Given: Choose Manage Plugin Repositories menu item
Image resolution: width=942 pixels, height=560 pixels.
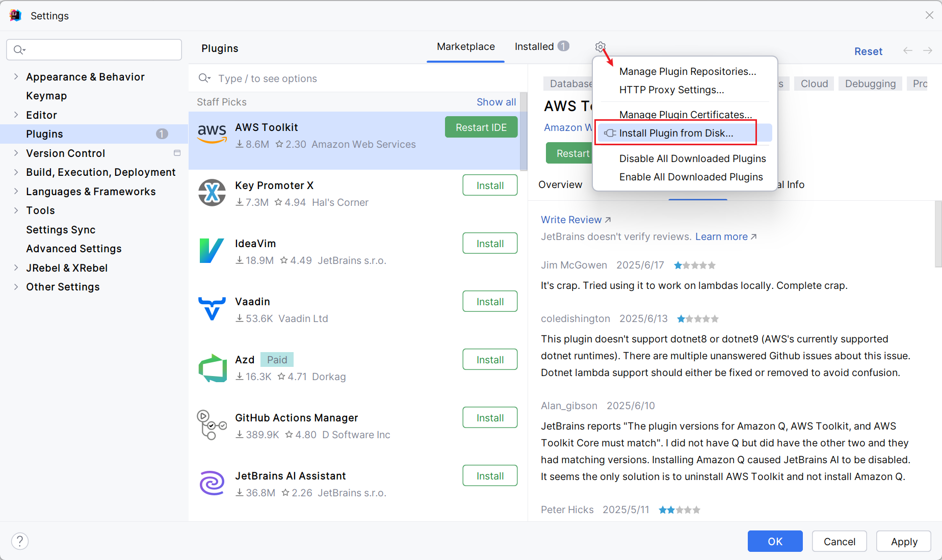Looking at the screenshot, I should [x=687, y=71].
